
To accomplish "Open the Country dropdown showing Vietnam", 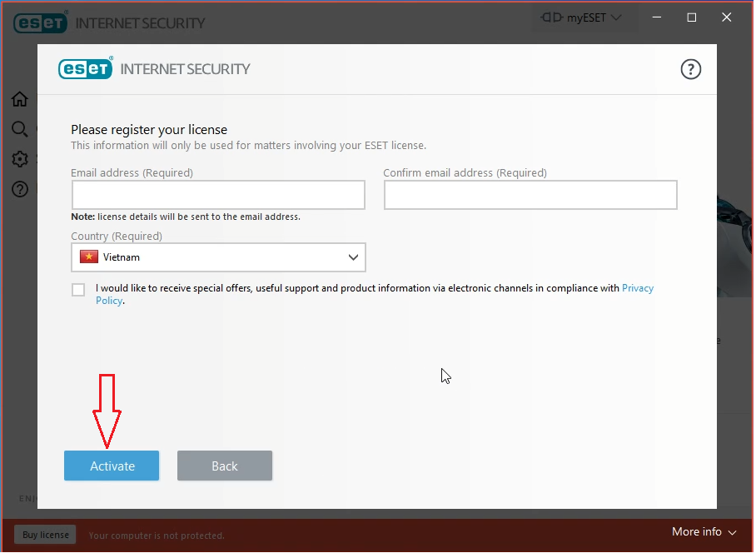I will point(219,258).
